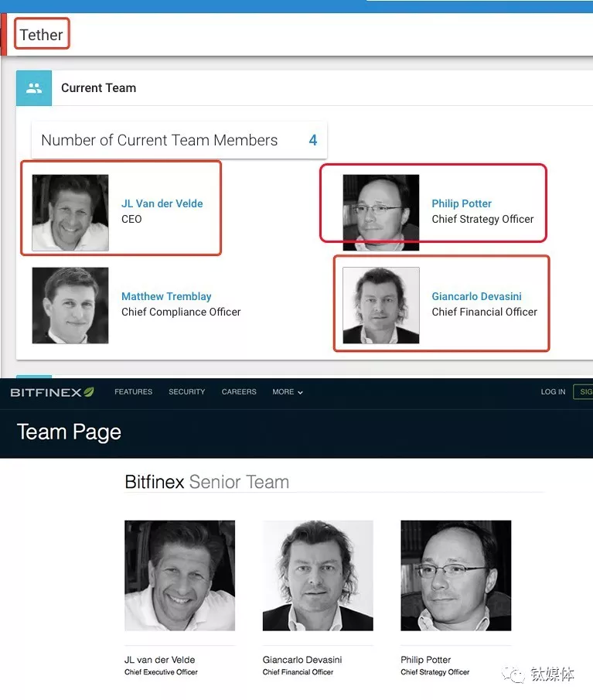Click the 'Chief Strategy Officer' title under Tether
Viewport: 593px width, 700px height.
click(482, 219)
